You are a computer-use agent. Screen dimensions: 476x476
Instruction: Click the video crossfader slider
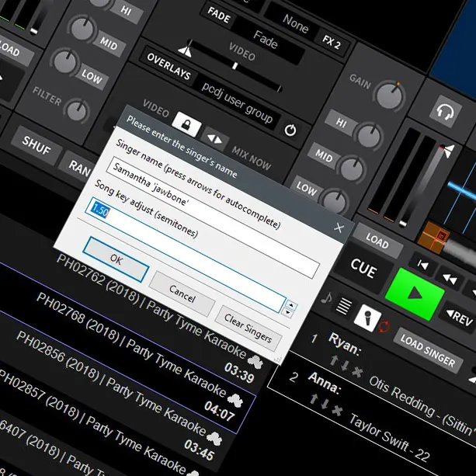233,64
